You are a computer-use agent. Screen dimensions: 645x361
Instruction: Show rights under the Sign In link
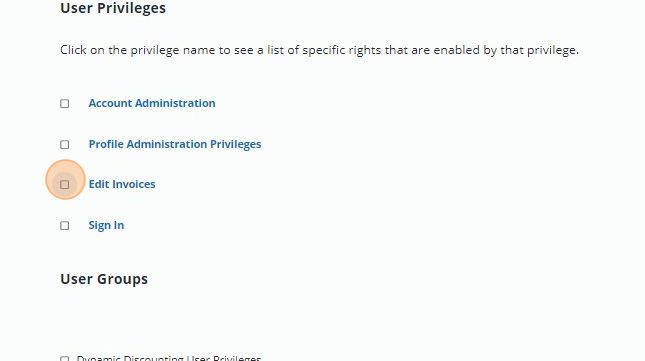106,225
